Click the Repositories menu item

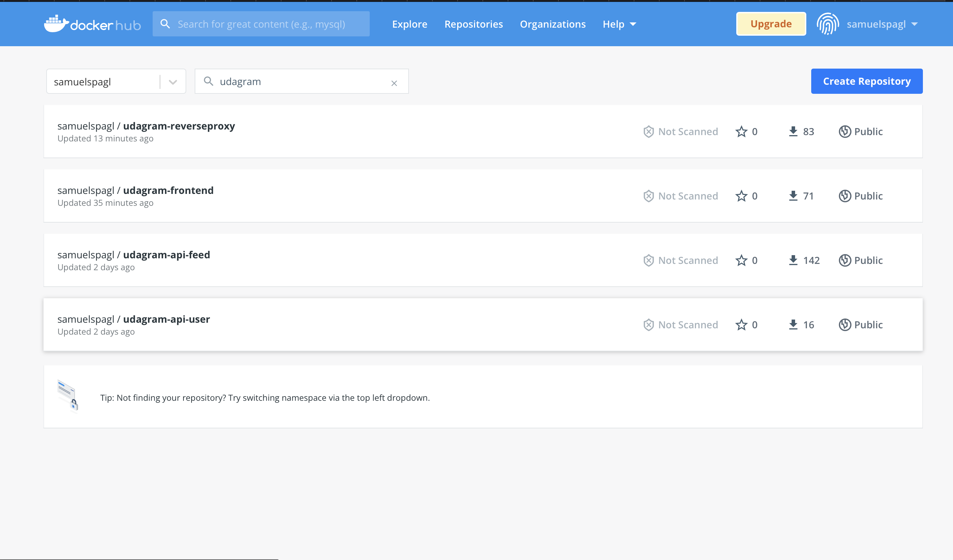pyautogui.click(x=473, y=23)
